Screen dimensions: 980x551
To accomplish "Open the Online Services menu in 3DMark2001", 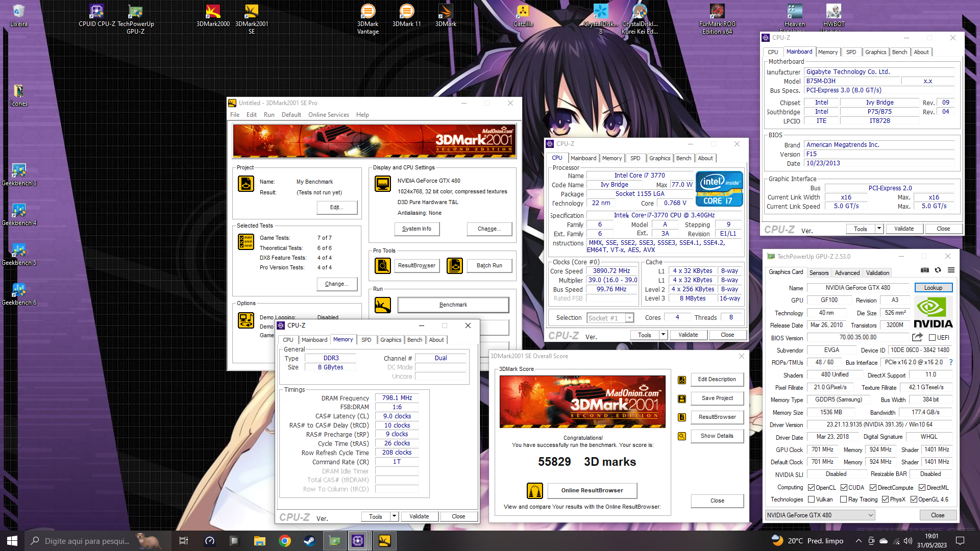I will pyautogui.click(x=329, y=115).
